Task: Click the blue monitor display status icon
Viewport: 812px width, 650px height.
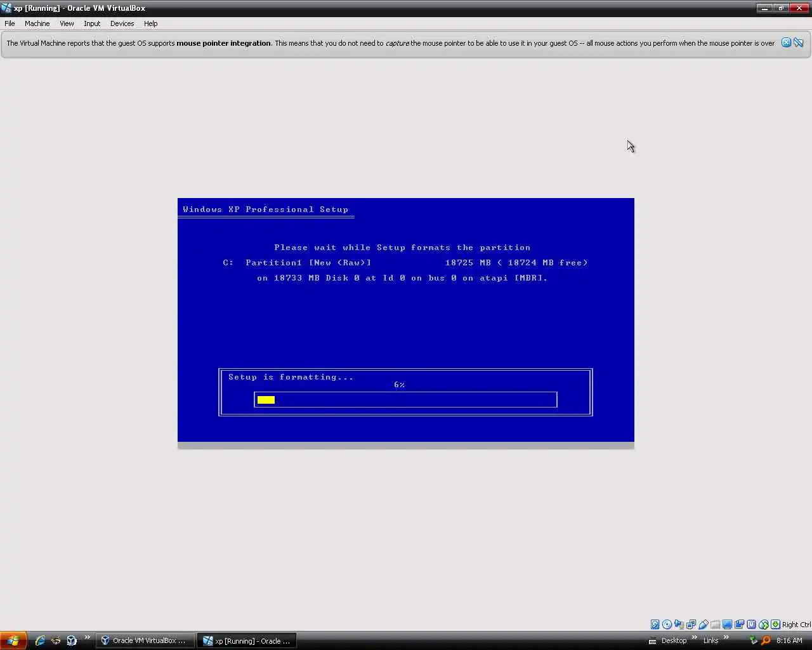Action: [728, 625]
